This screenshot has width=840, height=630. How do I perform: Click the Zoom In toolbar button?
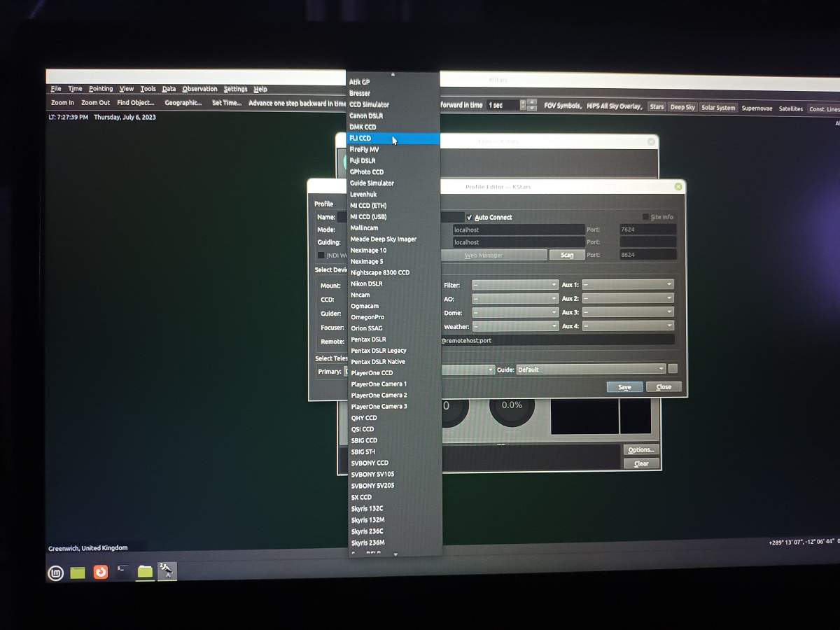click(x=62, y=103)
